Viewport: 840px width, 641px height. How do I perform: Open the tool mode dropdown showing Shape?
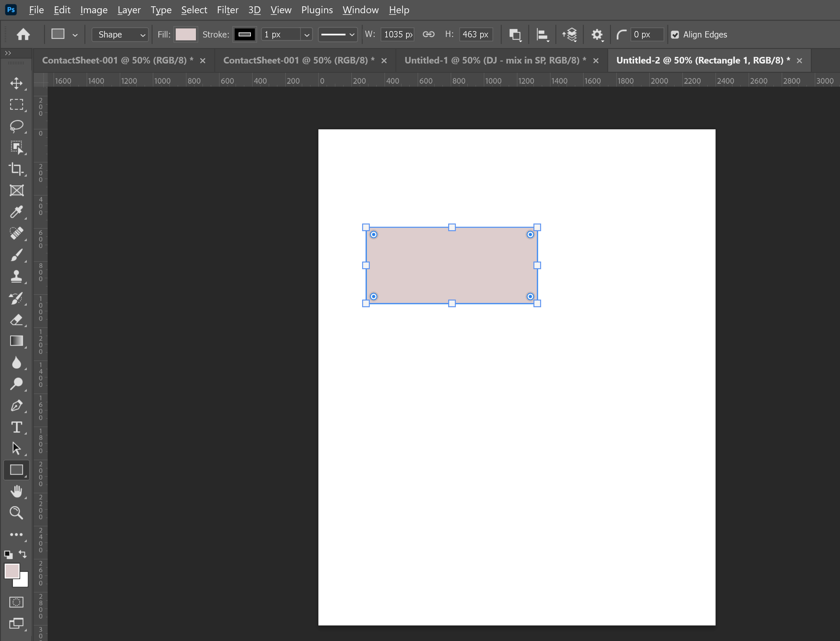tap(120, 34)
